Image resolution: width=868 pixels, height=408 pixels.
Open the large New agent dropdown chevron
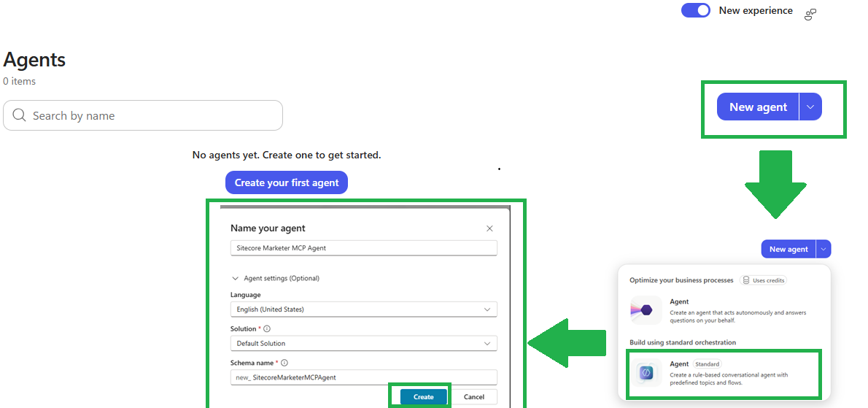click(x=810, y=107)
